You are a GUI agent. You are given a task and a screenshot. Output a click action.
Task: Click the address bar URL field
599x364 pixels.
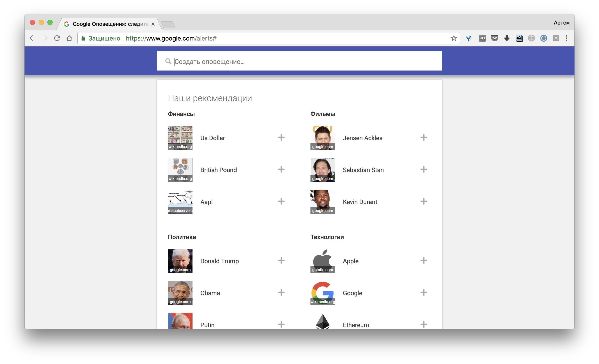[x=269, y=38]
